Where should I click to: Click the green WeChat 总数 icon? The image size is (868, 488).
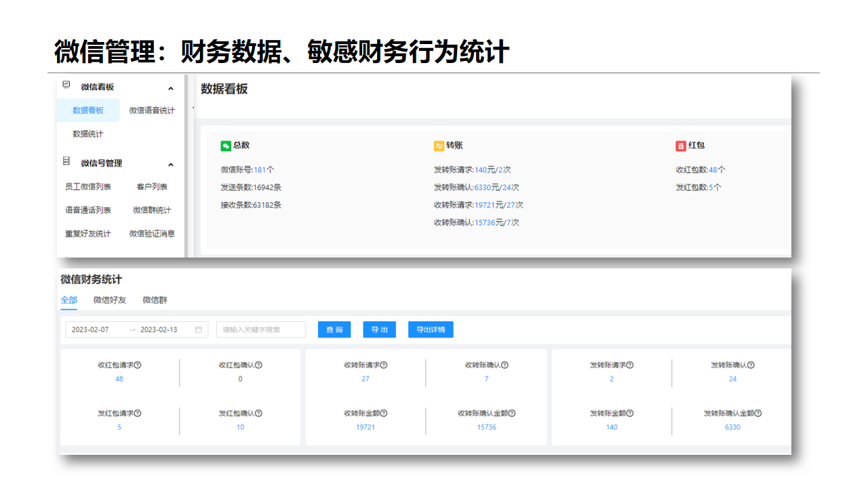tap(226, 146)
